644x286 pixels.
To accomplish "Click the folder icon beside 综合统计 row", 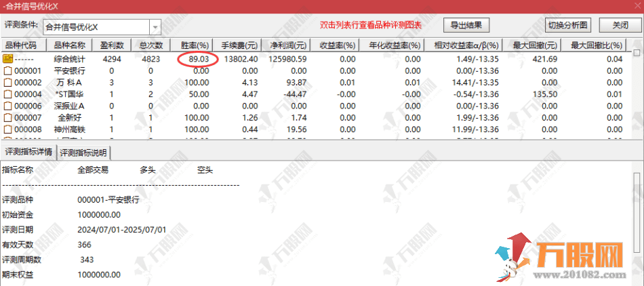I will [8, 59].
